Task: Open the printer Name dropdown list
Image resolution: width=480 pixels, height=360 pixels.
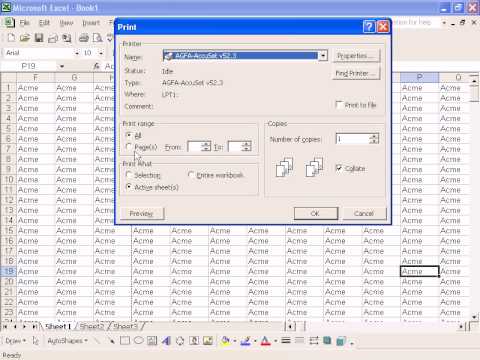Action: point(323,56)
